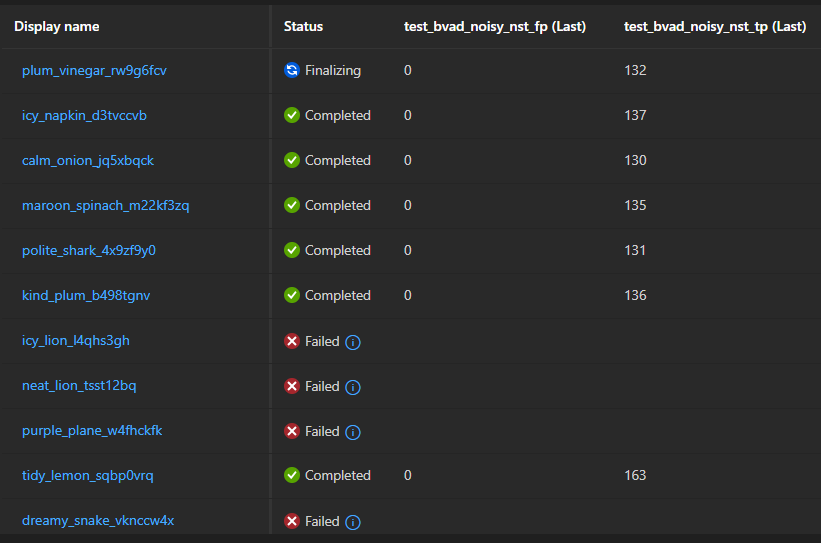Open info icon for purple_plane failure
Image resolution: width=821 pixels, height=543 pixels.
(x=353, y=432)
